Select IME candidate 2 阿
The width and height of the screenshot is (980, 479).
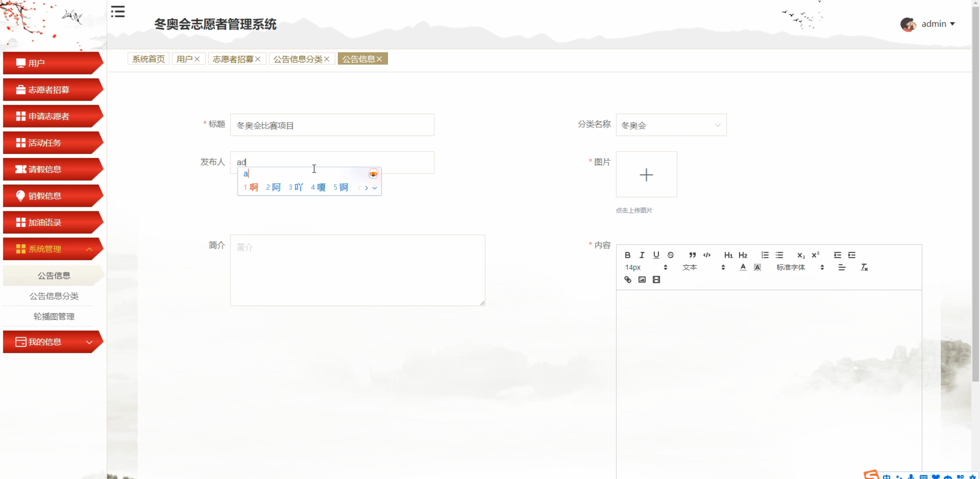point(273,187)
